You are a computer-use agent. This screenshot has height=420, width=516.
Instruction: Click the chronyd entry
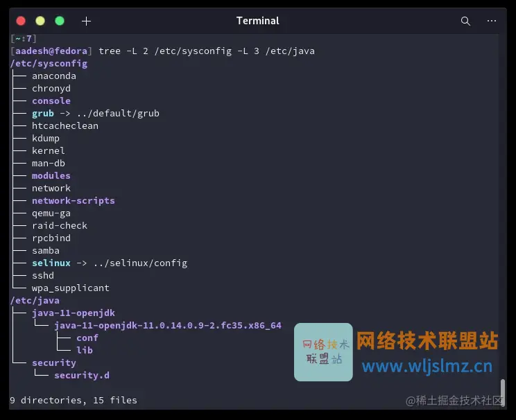[51, 89]
